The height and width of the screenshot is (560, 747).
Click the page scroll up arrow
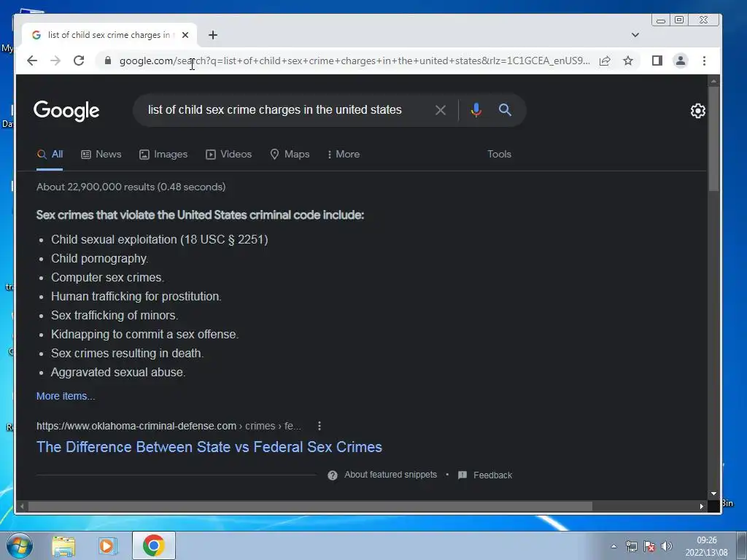click(713, 81)
